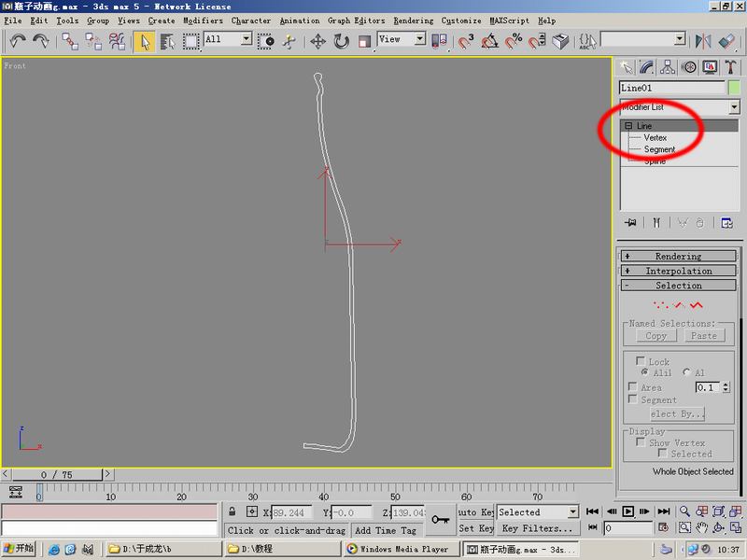Collapse the Selection rollout

coord(679,286)
